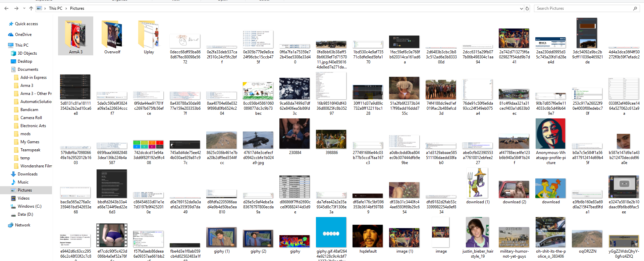Select the 398886 painting thumbnail

(x=331, y=139)
